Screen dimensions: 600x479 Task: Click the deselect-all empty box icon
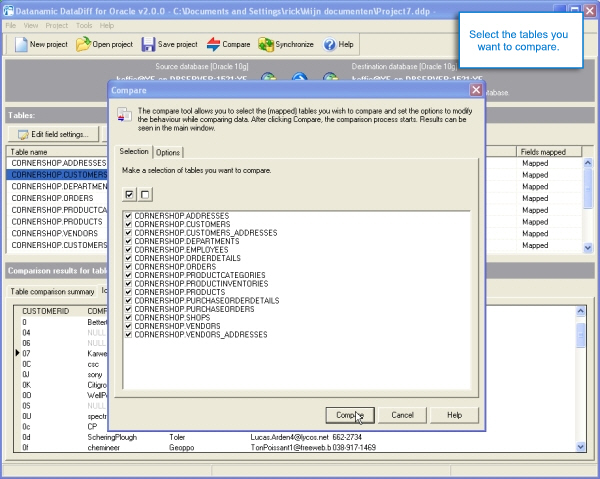(145, 194)
